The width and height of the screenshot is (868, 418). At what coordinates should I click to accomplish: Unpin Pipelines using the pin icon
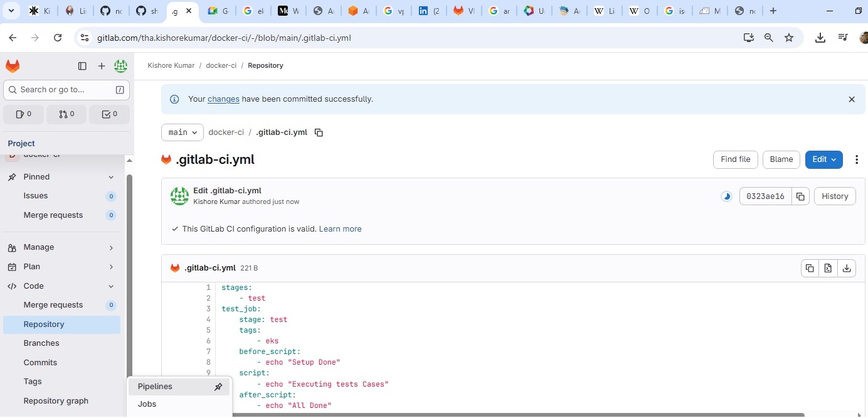(x=218, y=387)
